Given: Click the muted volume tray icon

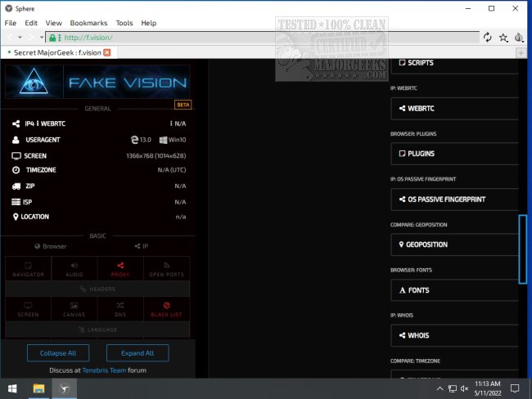Looking at the screenshot, I should click(x=465, y=388).
